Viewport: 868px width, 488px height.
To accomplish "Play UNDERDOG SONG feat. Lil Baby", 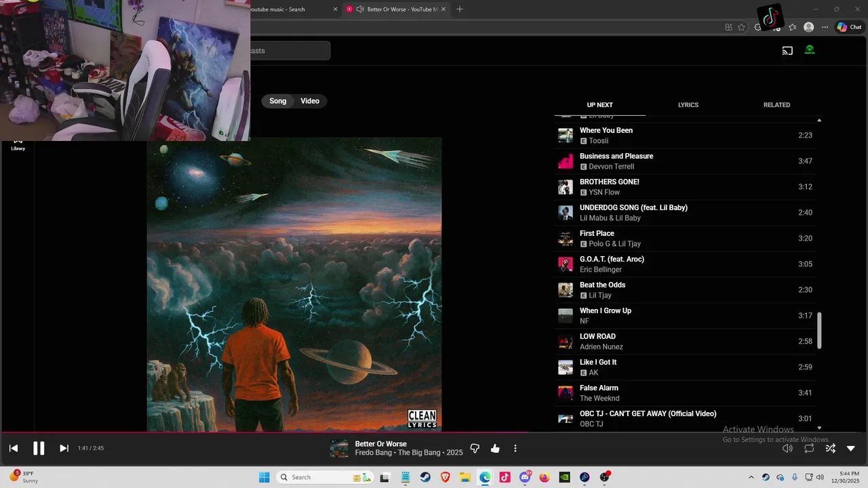I will pos(685,213).
